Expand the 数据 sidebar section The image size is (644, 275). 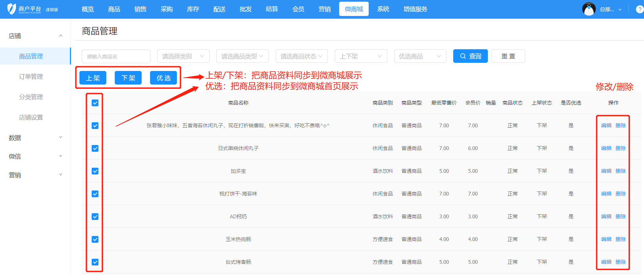point(61,137)
